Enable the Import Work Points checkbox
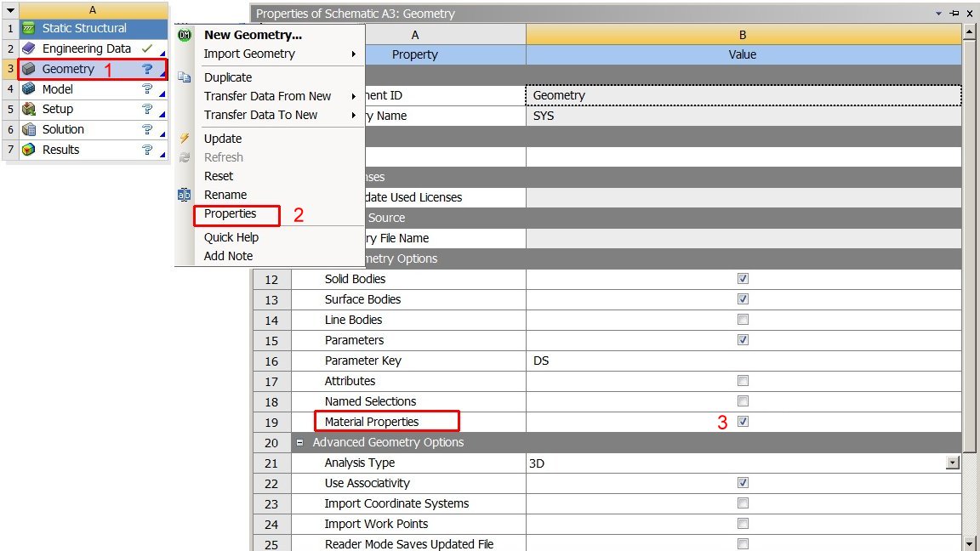 click(743, 524)
